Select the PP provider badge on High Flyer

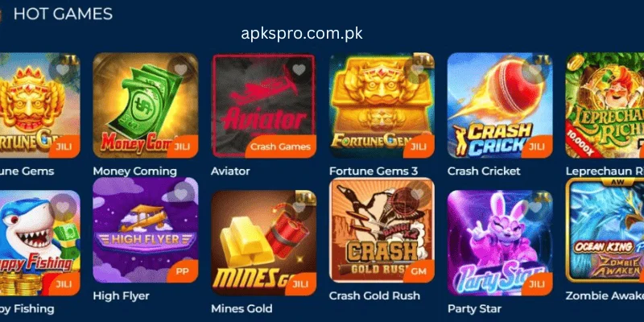183,271
